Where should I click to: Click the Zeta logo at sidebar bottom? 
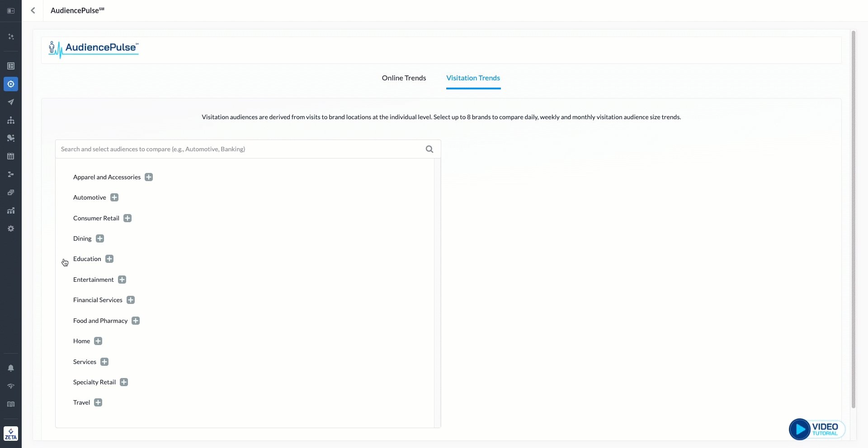click(x=11, y=434)
